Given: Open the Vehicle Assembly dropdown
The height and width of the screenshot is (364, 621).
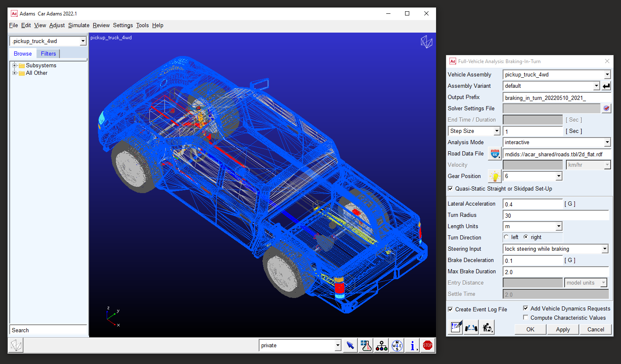Looking at the screenshot, I should (x=607, y=74).
